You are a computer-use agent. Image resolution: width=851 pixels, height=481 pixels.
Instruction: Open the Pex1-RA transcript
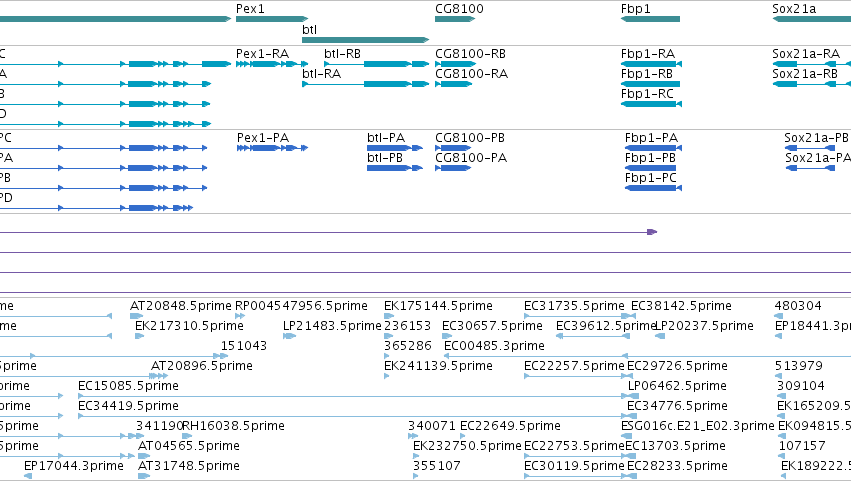(x=262, y=54)
